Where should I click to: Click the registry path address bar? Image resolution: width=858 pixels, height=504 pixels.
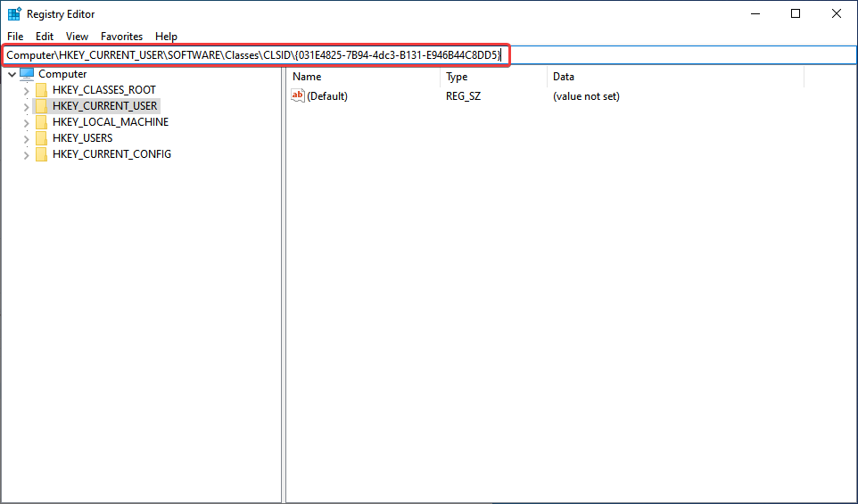(x=429, y=55)
